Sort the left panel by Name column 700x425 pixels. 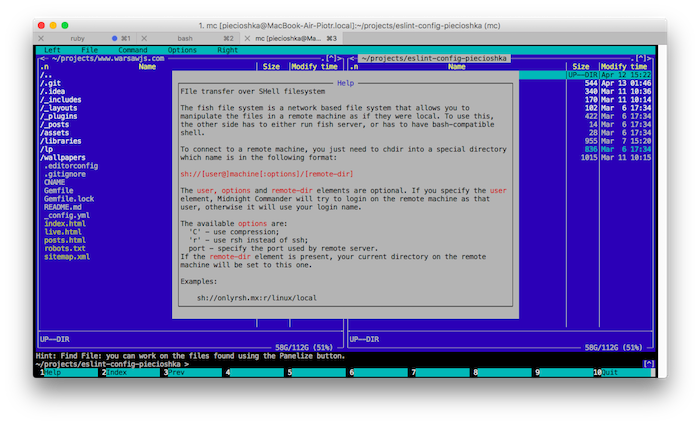click(x=147, y=67)
